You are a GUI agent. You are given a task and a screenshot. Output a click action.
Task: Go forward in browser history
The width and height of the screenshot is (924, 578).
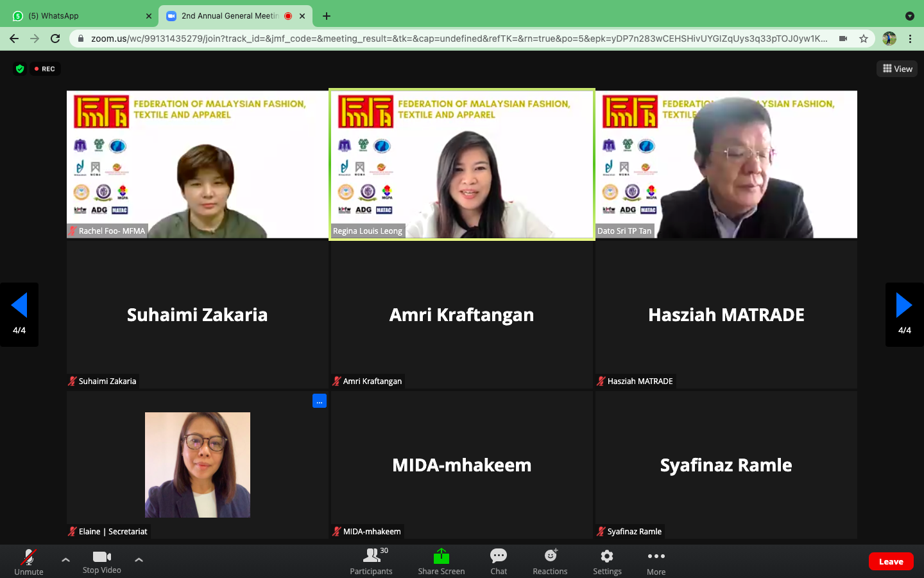[35, 39]
